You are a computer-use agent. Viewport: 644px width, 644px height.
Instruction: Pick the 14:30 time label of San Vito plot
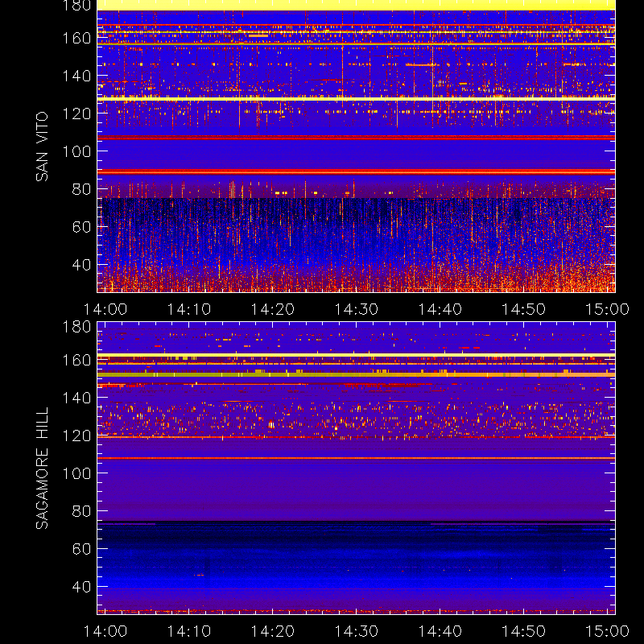click(356, 309)
